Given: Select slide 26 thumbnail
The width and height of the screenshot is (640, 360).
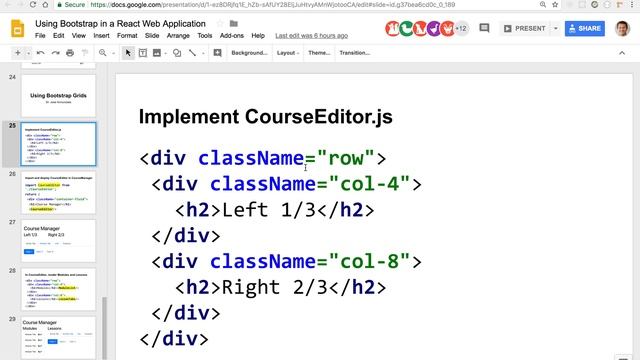Looking at the screenshot, I should tap(58, 193).
